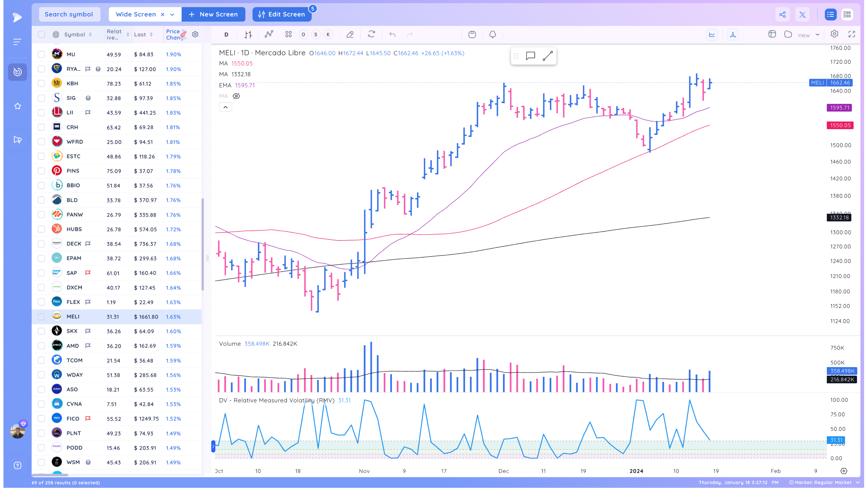868x488 pixels.
Task: Click the refresh chart icon
Action: [371, 34]
